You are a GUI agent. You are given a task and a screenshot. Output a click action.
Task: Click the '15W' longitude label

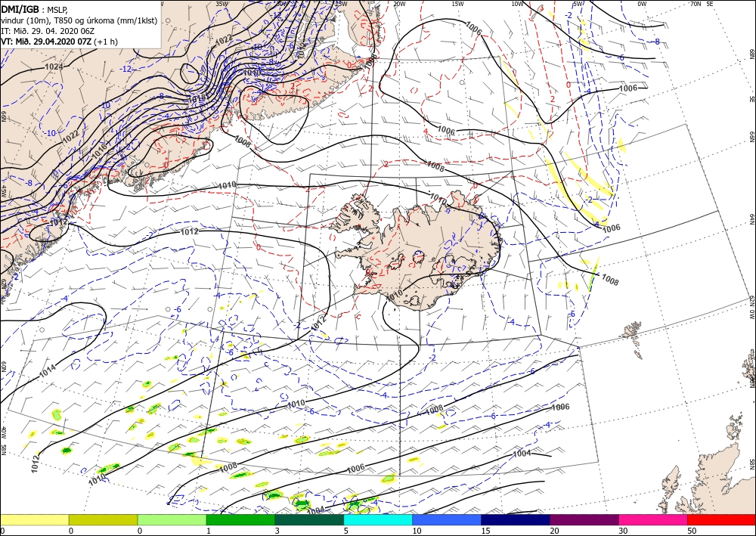(x=457, y=4)
